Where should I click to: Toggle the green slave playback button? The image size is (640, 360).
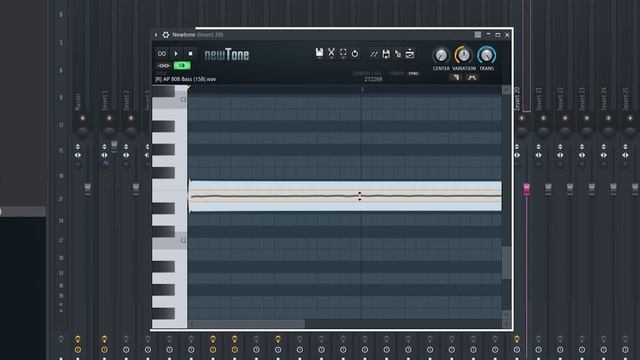point(182,65)
